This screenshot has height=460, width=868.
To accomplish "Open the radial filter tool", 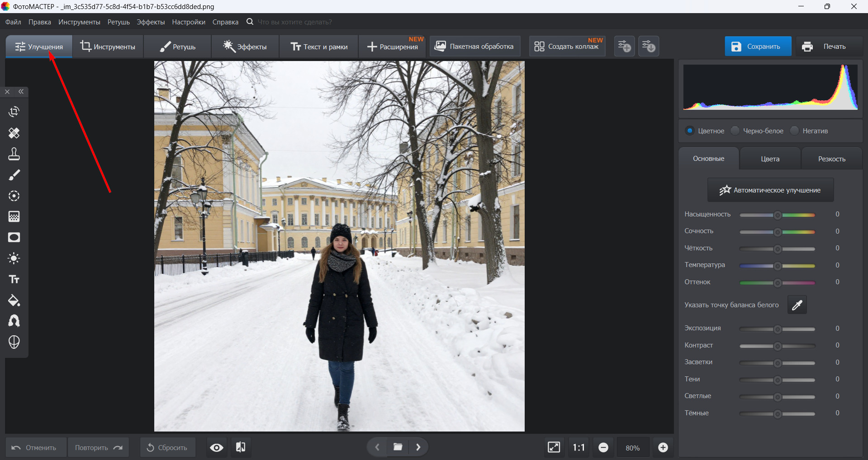I will click(14, 196).
